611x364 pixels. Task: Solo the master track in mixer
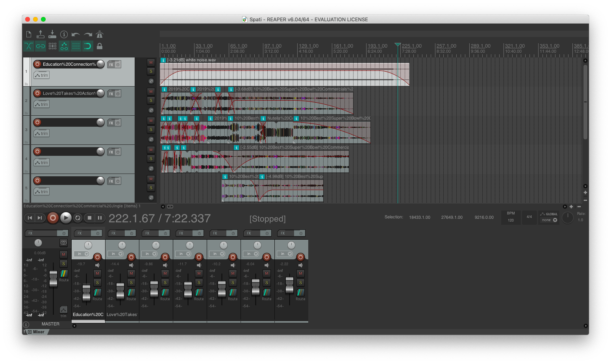coord(63,264)
